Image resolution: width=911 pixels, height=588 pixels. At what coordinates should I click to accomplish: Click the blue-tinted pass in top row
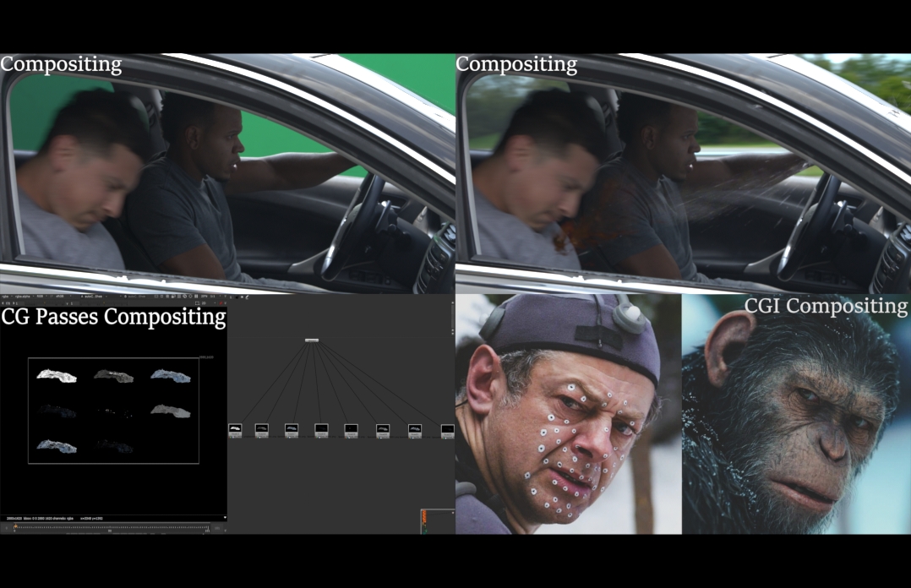click(170, 376)
